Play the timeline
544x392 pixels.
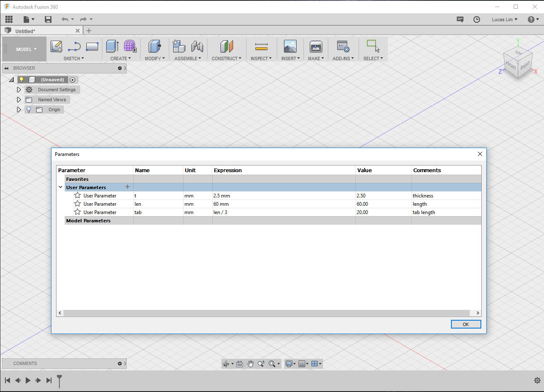[28, 380]
